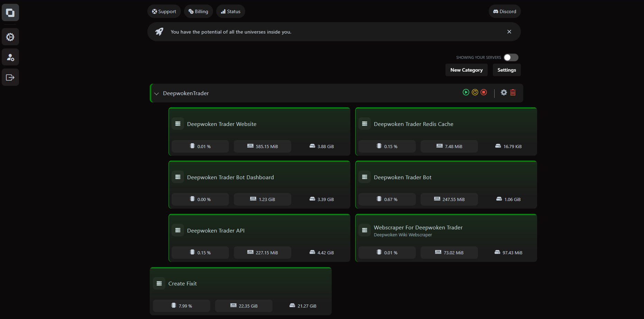644x319 pixels.
Task: Open DeepwokenTrader category settings gear
Action: point(504,92)
